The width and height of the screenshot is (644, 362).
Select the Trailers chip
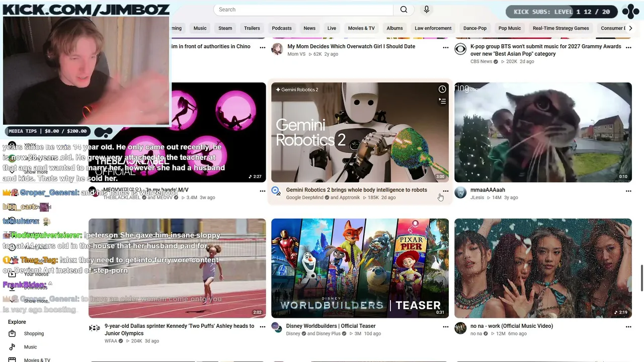[252, 28]
